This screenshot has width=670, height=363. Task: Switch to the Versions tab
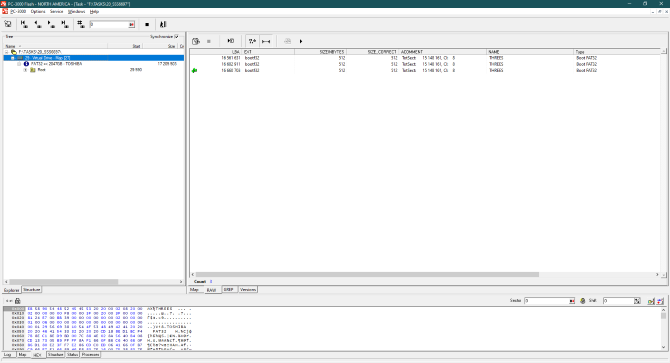(248, 290)
